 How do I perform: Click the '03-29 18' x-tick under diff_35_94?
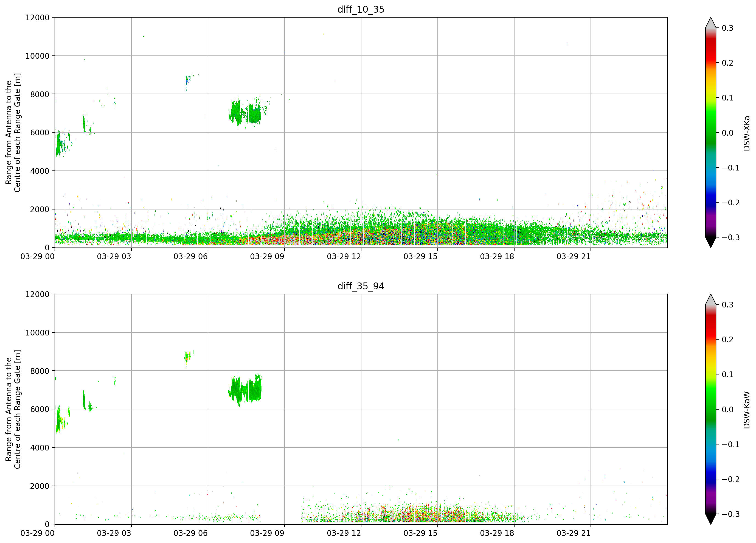click(x=497, y=533)
